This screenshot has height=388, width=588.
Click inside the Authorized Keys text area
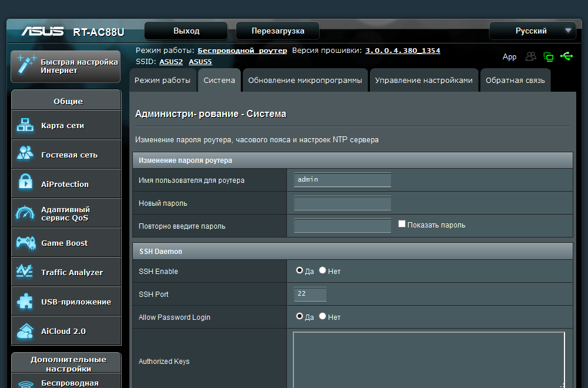(429, 360)
